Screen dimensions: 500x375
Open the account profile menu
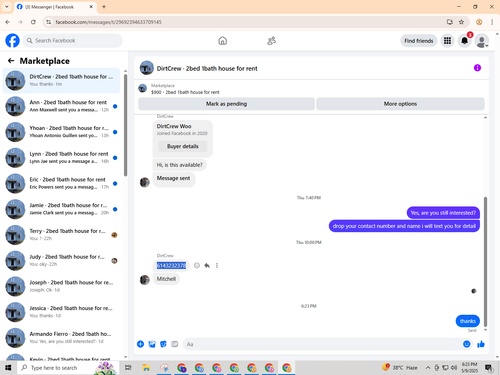click(x=482, y=41)
